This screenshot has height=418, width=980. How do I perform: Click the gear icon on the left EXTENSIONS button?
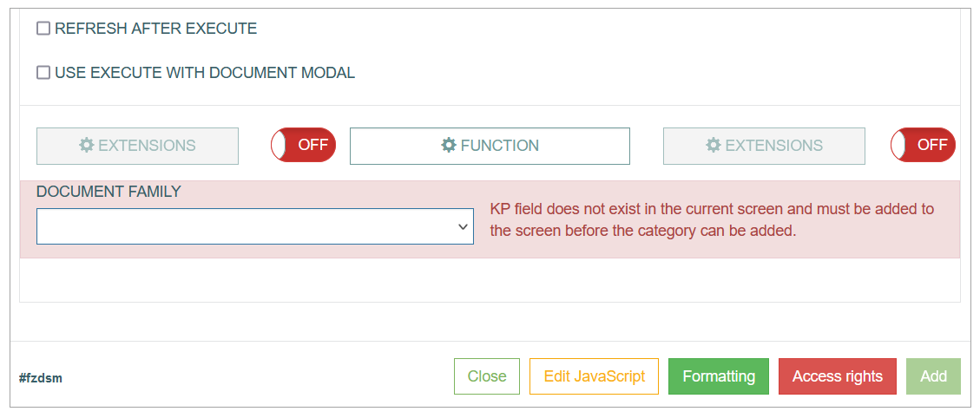click(x=86, y=146)
